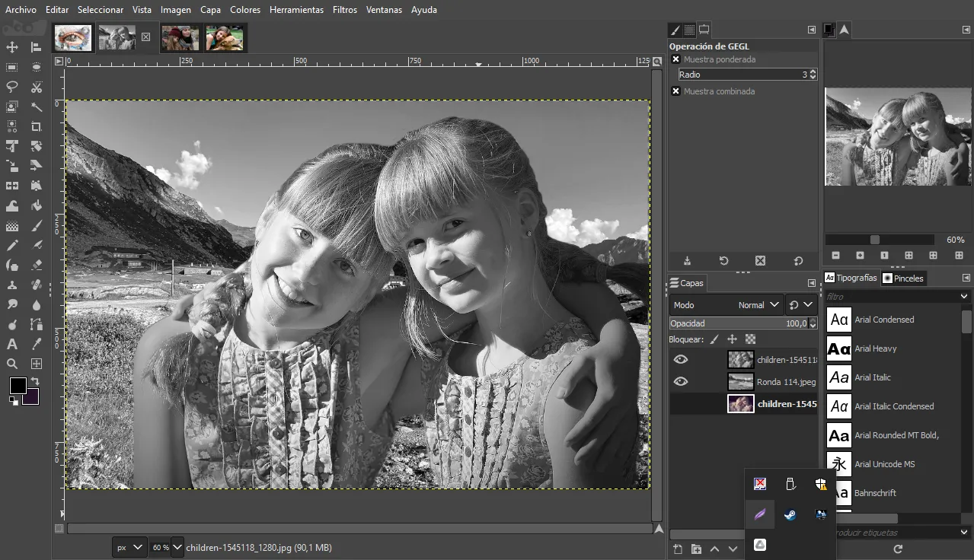The height and width of the screenshot is (560, 974).
Task: Create a new layer in Capas
Action: pyautogui.click(x=678, y=549)
